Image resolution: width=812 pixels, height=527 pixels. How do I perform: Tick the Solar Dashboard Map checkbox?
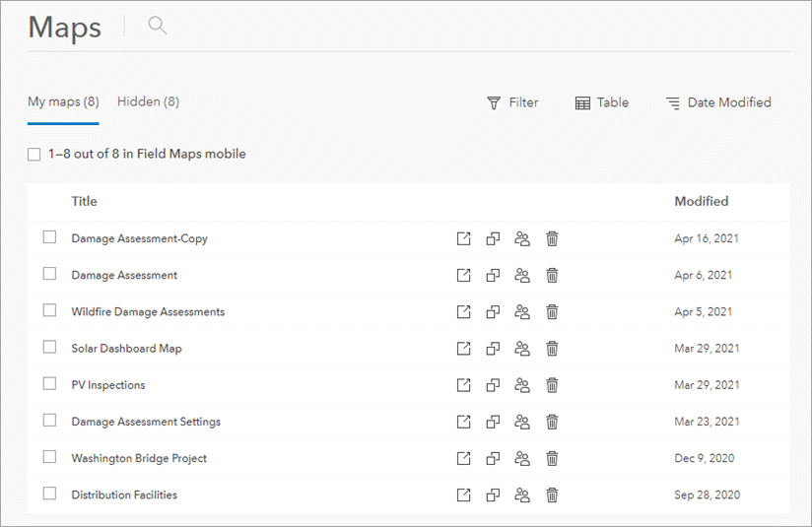pyautogui.click(x=49, y=347)
